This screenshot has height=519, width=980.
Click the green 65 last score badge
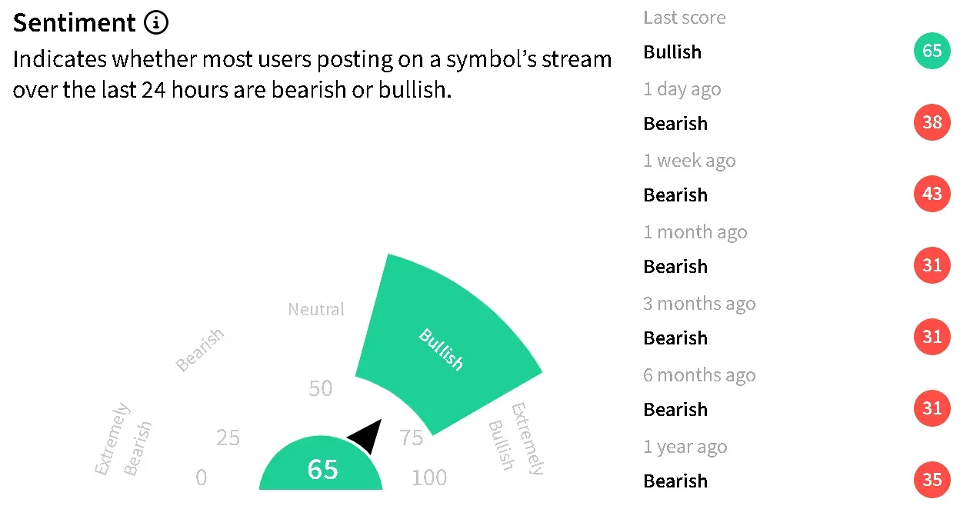932,52
